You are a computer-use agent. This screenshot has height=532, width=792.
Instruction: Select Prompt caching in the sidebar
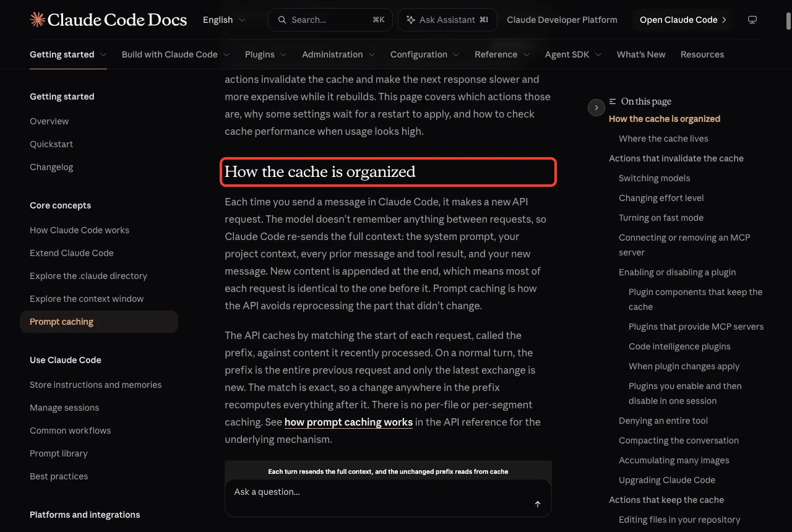(x=99, y=322)
